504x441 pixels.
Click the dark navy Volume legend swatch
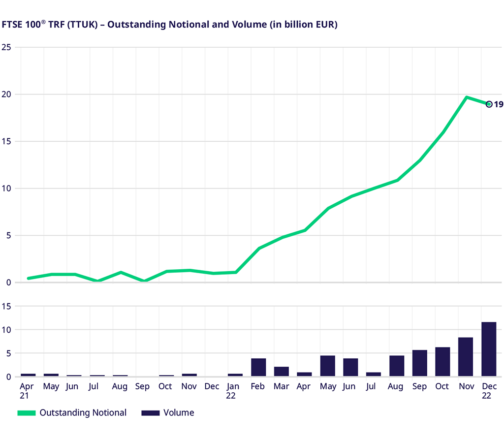(150, 413)
